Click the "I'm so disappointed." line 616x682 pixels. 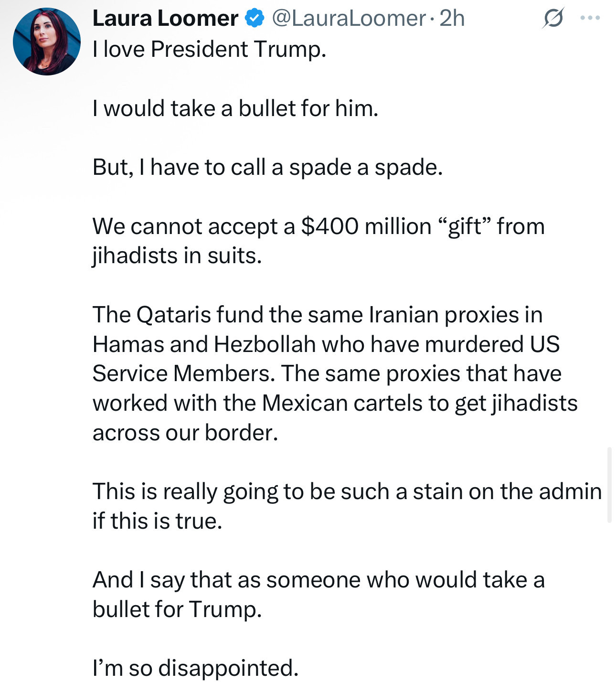(x=195, y=668)
